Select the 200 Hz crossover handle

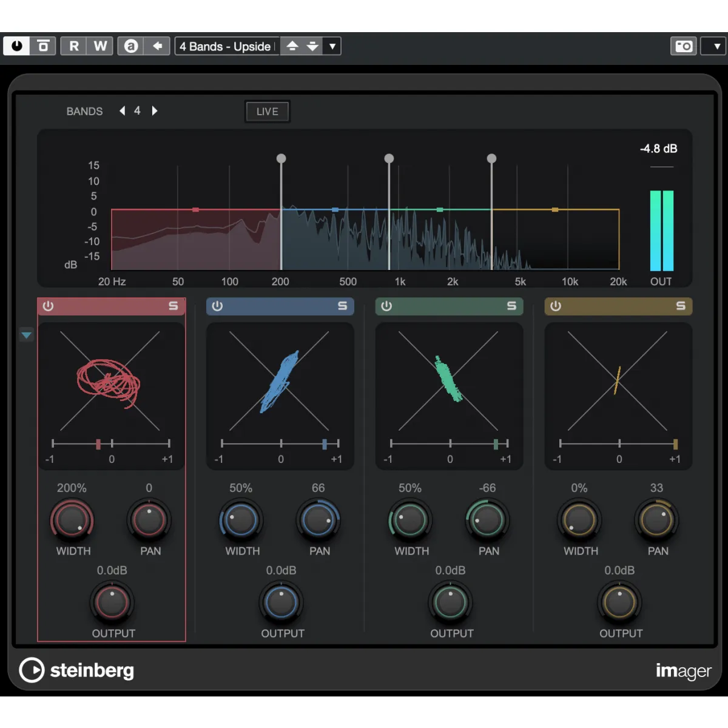point(281,158)
